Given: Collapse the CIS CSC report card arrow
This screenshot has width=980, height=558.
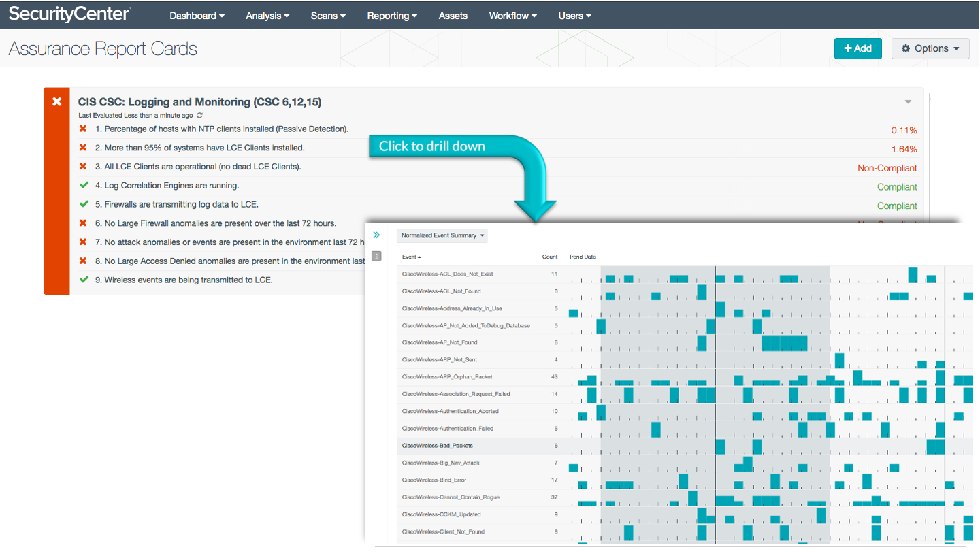Looking at the screenshot, I should click(x=908, y=102).
